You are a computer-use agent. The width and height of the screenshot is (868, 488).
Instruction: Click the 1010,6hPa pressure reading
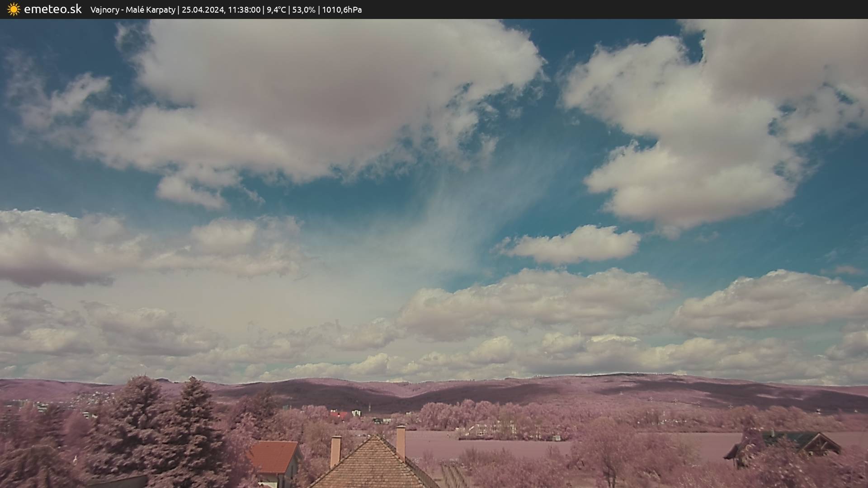click(x=341, y=10)
